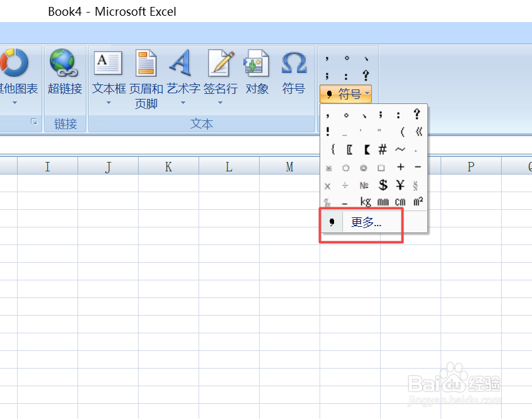Viewport: 532px width, 419px height.
Task: Toggle the orange 符号 dropdown button
Action: point(345,94)
